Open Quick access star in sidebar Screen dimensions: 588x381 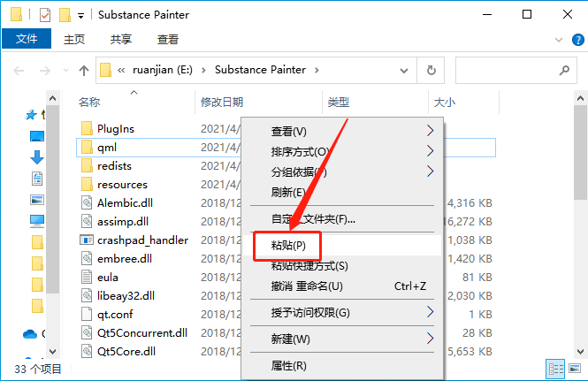[x=31, y=115]
